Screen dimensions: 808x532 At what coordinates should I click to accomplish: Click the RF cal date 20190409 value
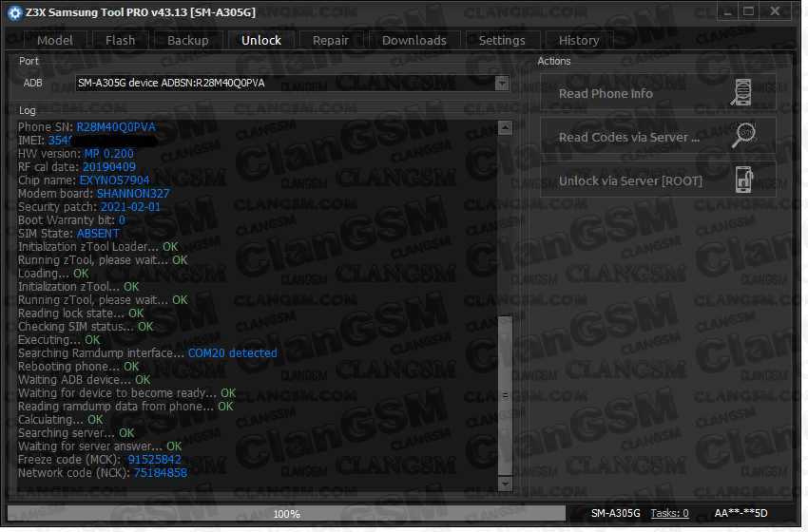click(x=109, y=167)
